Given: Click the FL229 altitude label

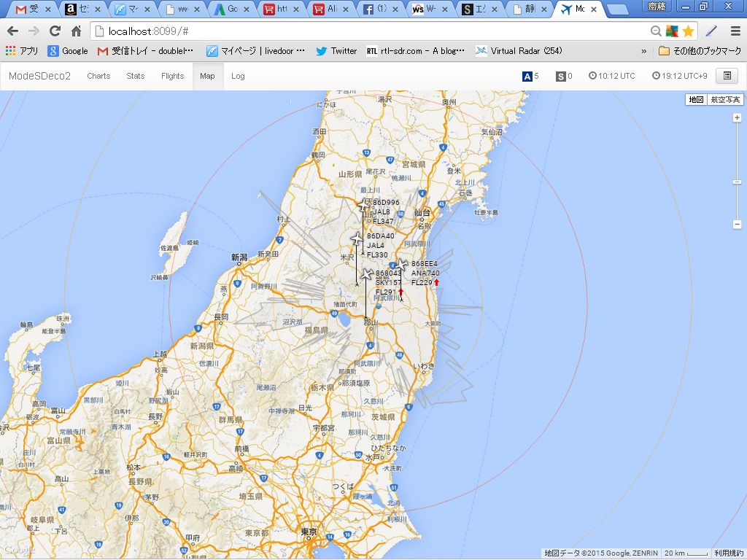Looking at the screenshot, I should [x=422, y=282].
